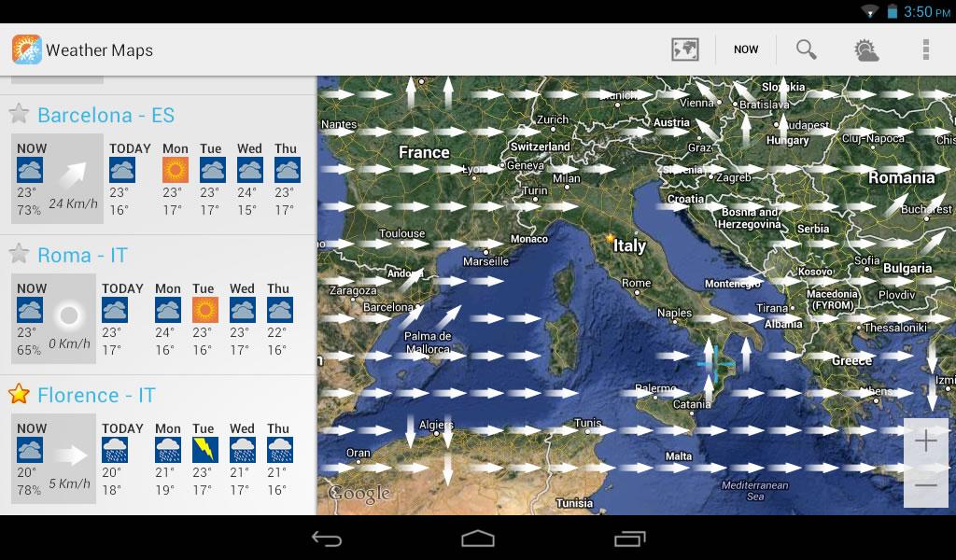Click the Malta label on the map
Image resolution: width=956 pixels, height=560 pixels.
click(x=679, y=456)
